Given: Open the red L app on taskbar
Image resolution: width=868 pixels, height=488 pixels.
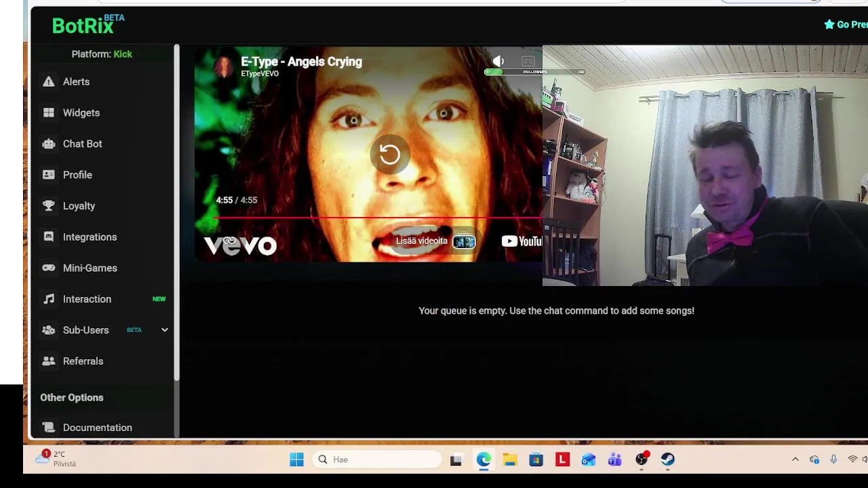Looking at the screenshot, I should coord(562,460).
